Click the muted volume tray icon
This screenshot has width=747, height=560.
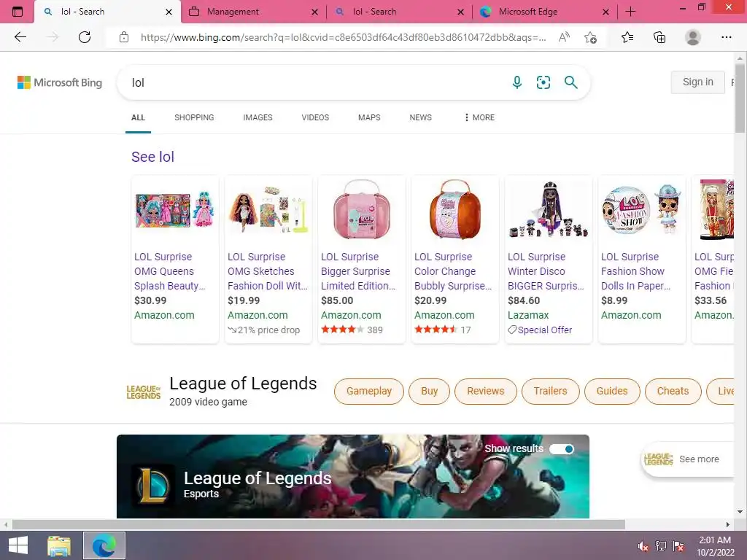[x=643, y=545]
